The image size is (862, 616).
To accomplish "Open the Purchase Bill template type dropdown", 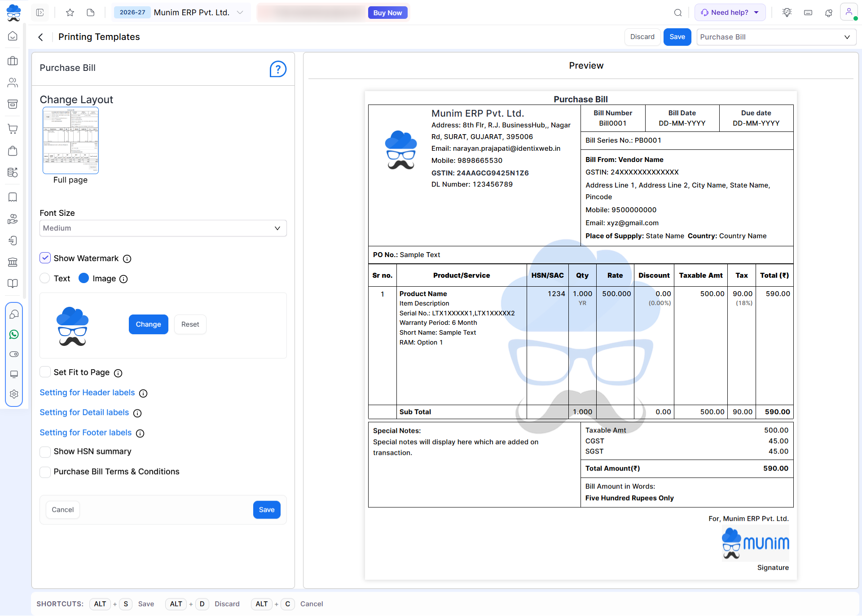I will [x=776, y=37].
